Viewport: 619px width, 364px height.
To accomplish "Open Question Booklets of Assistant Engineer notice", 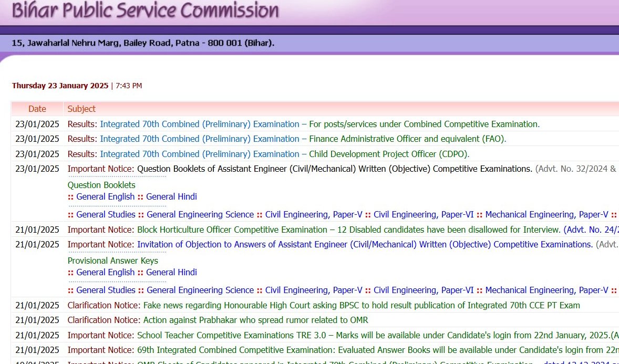I will pyautogui.click(x=335, y=169).
